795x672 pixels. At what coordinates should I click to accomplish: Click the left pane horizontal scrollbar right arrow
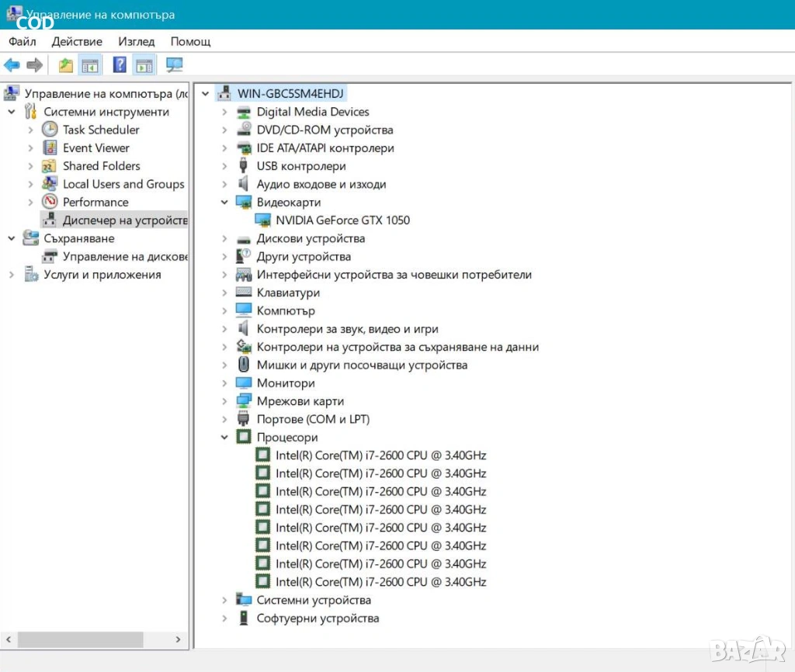178,640
